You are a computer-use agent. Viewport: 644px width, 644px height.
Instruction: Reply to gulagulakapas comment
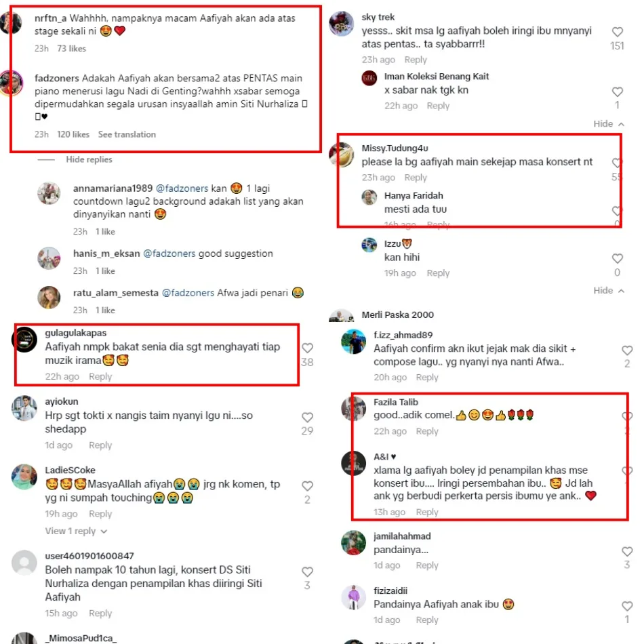(100, 376)
